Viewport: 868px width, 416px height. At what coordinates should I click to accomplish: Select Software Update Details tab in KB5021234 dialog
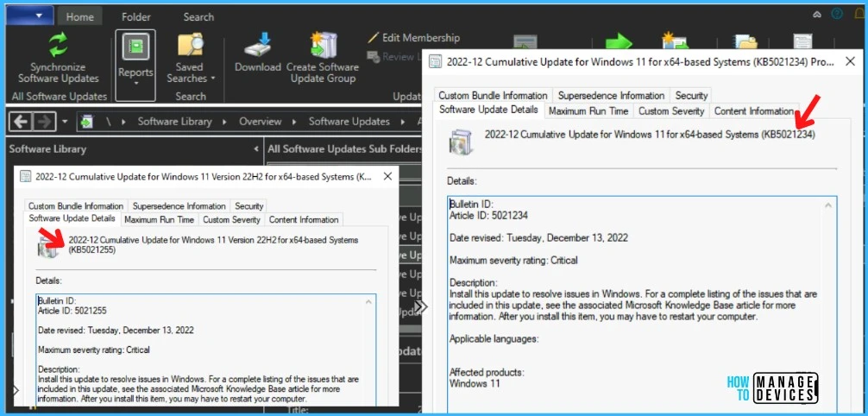(489, 110)
